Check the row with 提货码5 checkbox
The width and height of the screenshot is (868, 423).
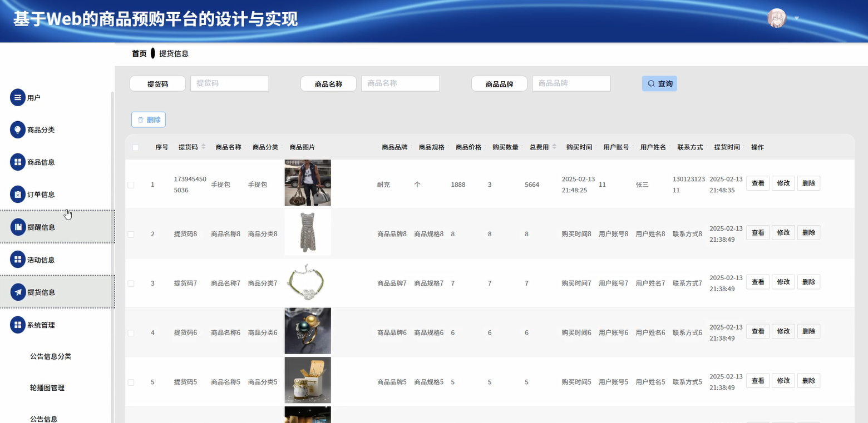[x=131, y=382]
